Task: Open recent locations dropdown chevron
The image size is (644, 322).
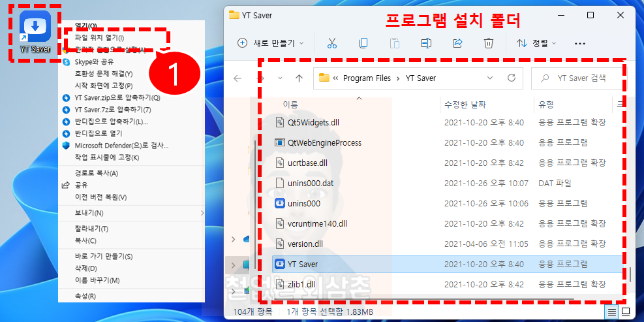Action: (x=280, y=78)
